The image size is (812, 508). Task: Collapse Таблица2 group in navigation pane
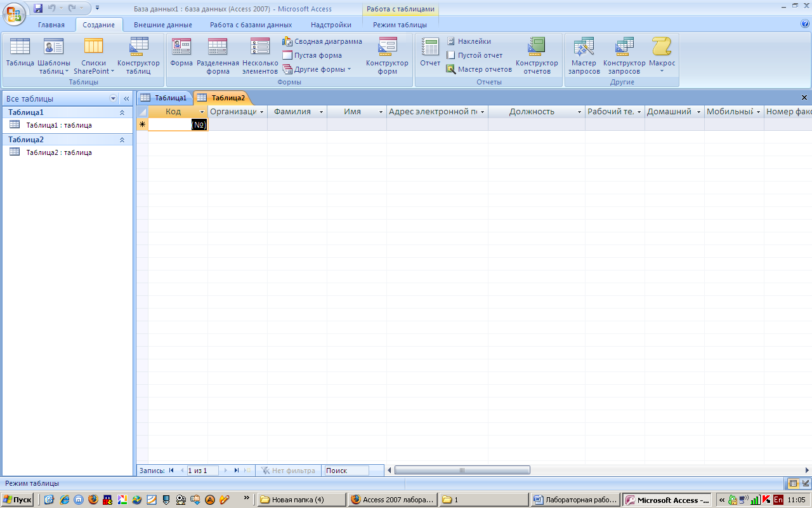[x=122, y=140]
